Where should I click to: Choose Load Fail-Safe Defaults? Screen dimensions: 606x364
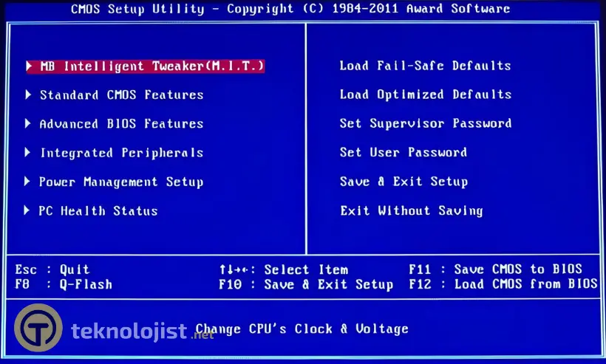425,66
